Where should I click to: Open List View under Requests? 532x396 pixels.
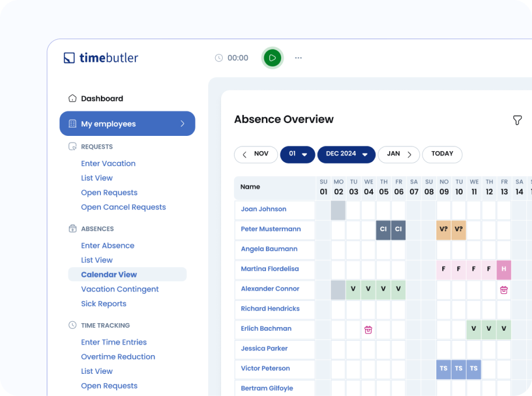click(97, 178)
